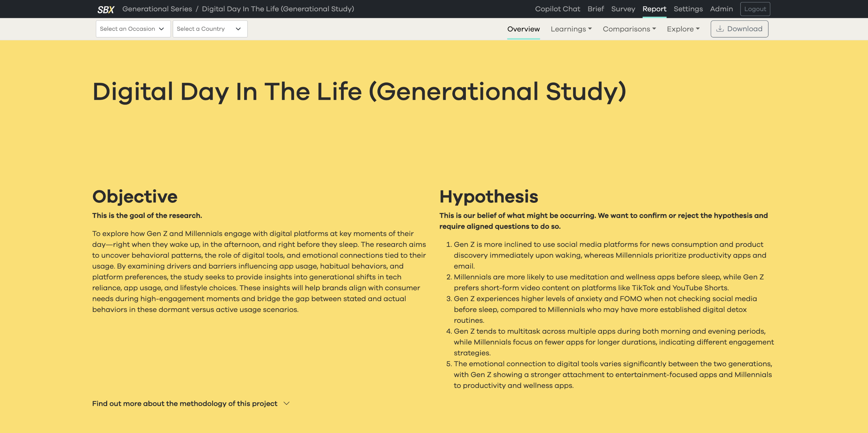Expand methodology details chevron
This screenshot has height=433, width=868.
point(287,404)
